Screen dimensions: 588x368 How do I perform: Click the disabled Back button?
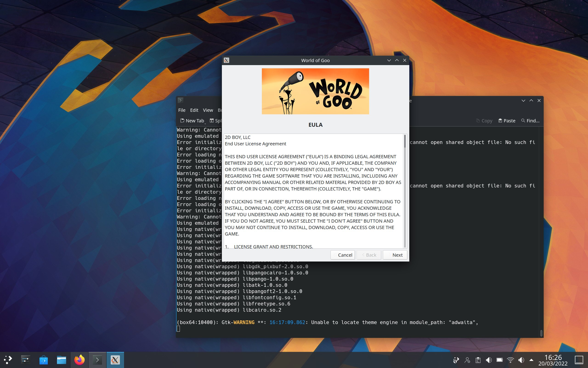point(369,255)
